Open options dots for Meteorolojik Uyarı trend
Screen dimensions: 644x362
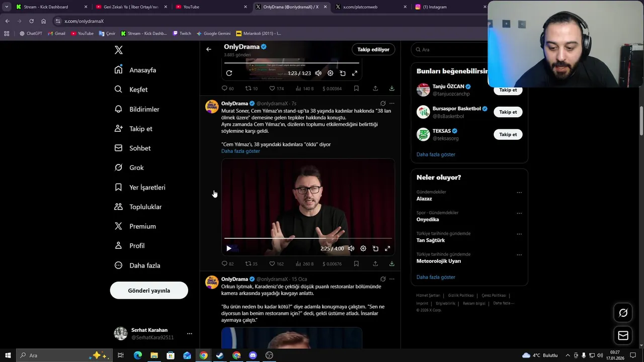pyautogui.click(x=519, y=255)
